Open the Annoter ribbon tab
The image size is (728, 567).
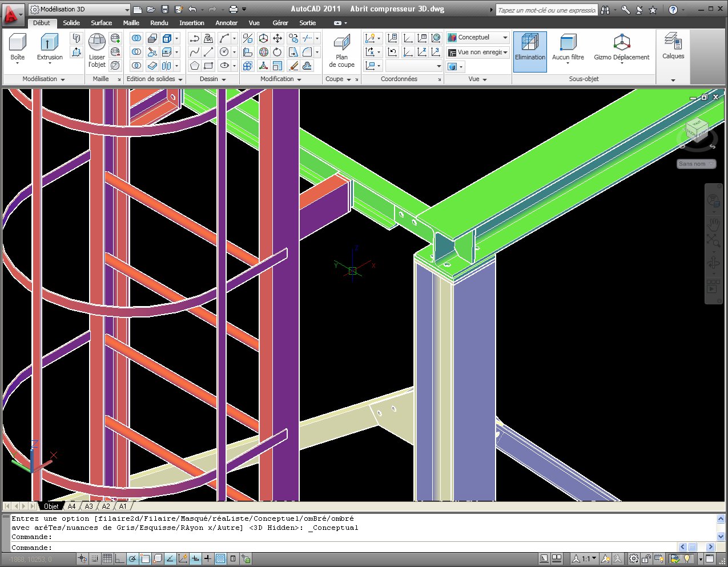tap(226, 23)
